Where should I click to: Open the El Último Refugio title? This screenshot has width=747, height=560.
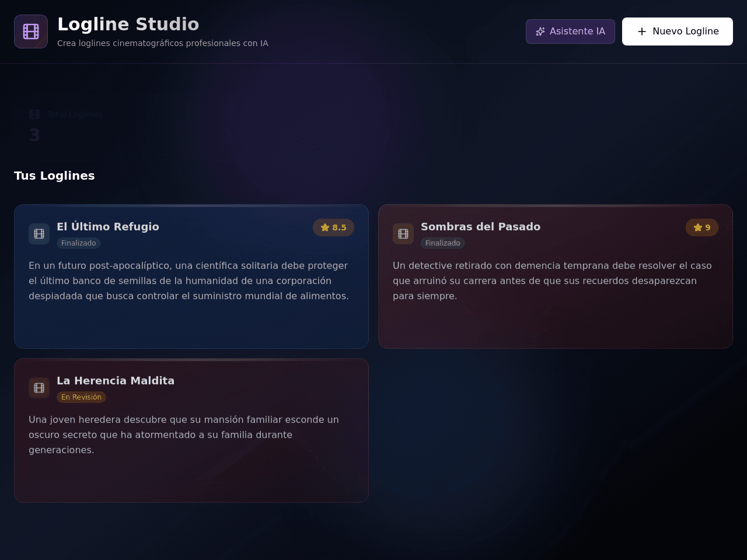pyautogui.click(x=108, y=227)
